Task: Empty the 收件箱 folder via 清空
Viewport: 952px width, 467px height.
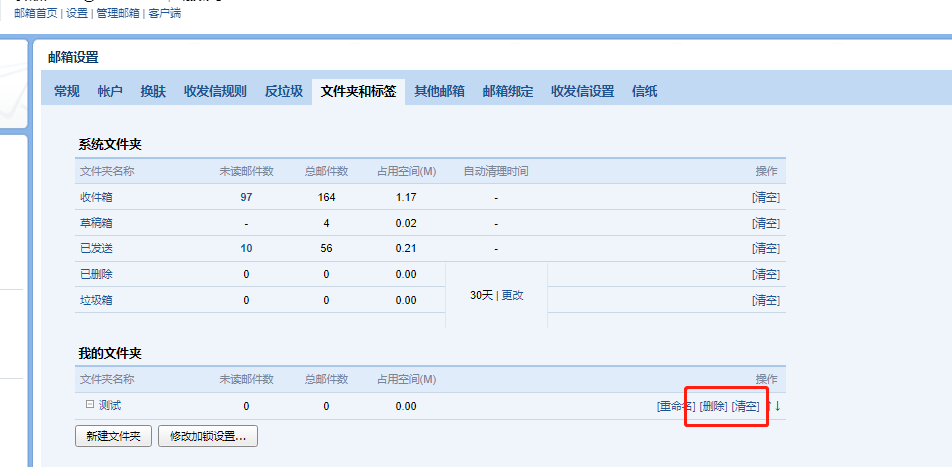Action: coord(766,197)
